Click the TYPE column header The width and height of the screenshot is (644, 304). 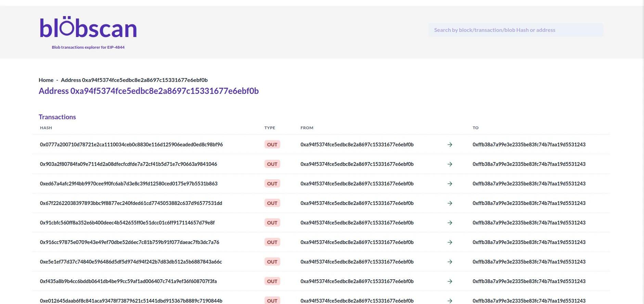[270, 128]
